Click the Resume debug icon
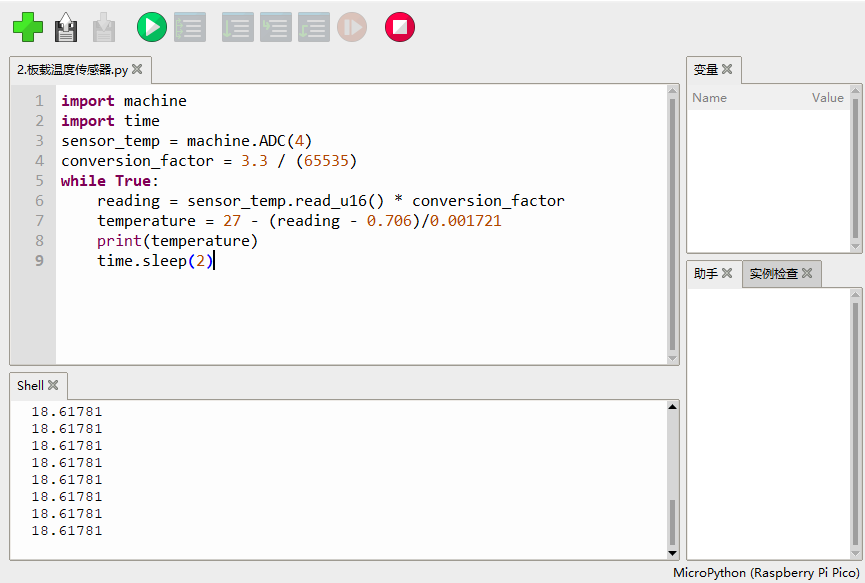 (352, 27)
